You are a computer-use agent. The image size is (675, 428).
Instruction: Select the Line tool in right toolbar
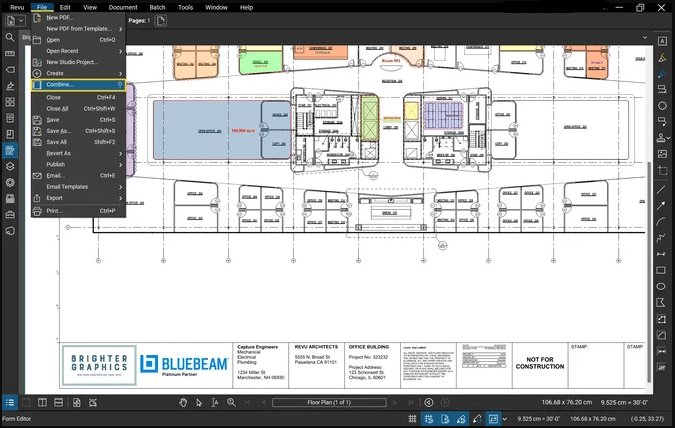click(661, 189)
